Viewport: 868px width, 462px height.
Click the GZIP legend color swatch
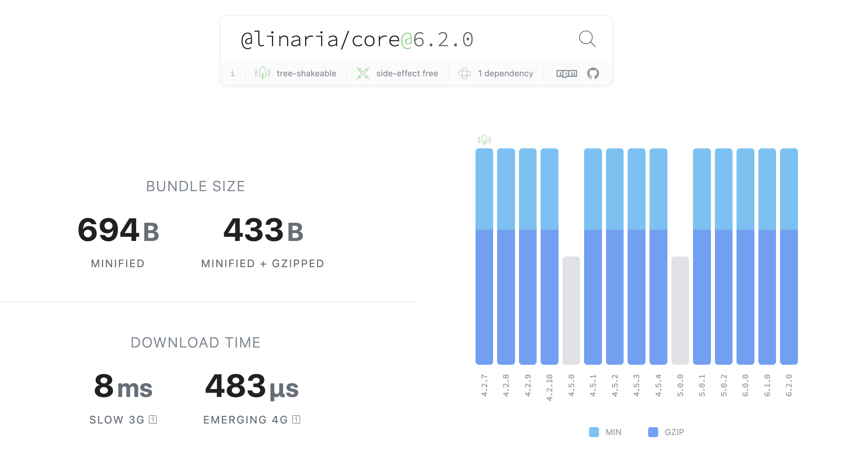(x=653, y=432)
